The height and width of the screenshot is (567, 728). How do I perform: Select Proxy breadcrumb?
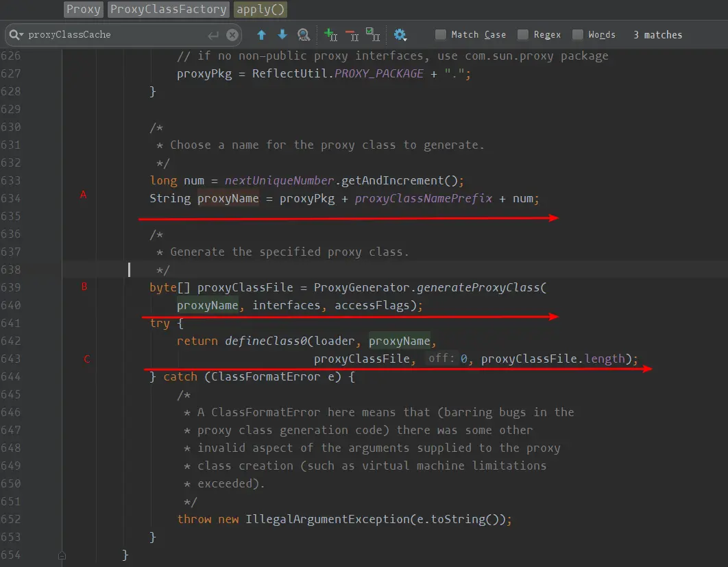83,10
